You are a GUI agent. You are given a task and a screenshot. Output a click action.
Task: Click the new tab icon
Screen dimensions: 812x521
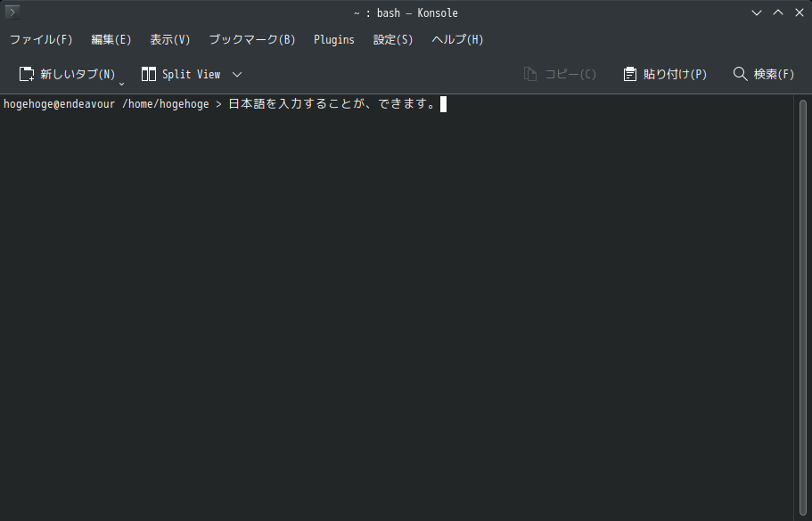click(x=27, y=74)
